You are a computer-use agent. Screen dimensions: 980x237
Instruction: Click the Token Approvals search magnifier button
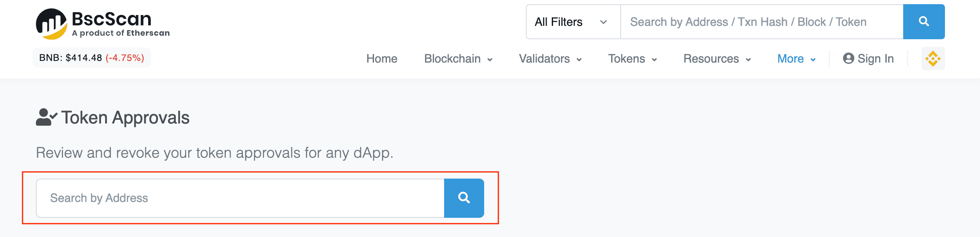click(x=464, y=198)
